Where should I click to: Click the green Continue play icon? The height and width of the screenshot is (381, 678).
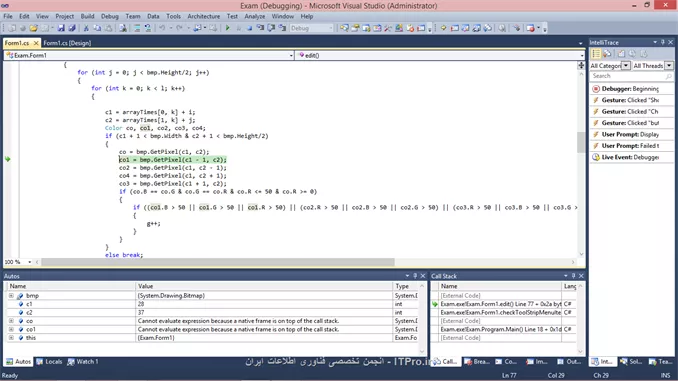(x=227, y=28)
